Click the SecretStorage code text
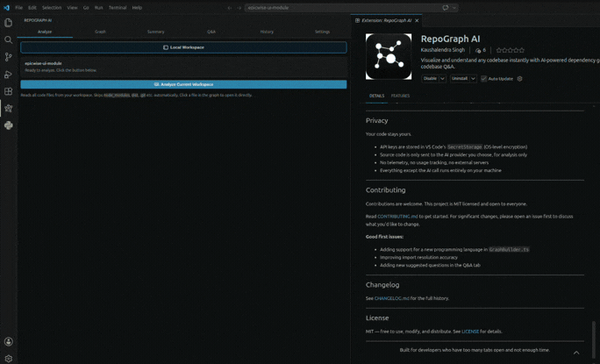Screen dimensions: 600x364 coord(465,147)
